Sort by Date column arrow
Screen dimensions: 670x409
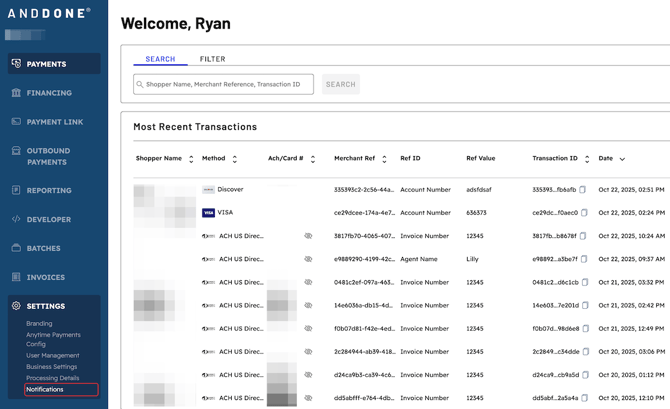point(622,159)
